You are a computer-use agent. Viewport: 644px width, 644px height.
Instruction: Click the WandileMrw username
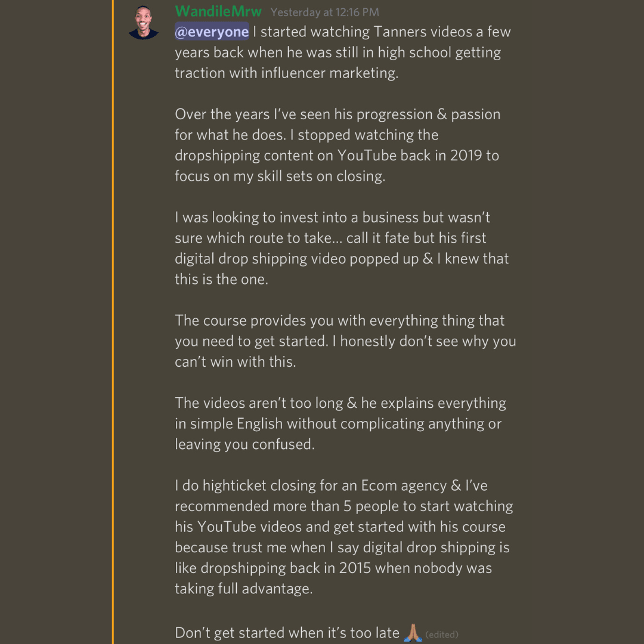point(218,11)
